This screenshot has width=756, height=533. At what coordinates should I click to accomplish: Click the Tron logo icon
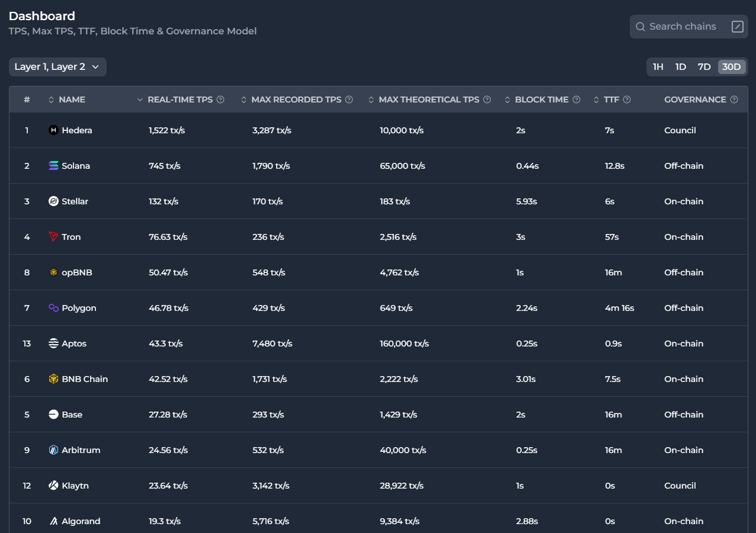click(x=53, y=237)
